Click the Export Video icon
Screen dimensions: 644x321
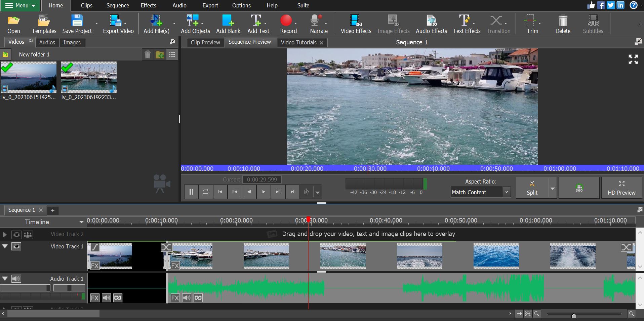point(116,21)
